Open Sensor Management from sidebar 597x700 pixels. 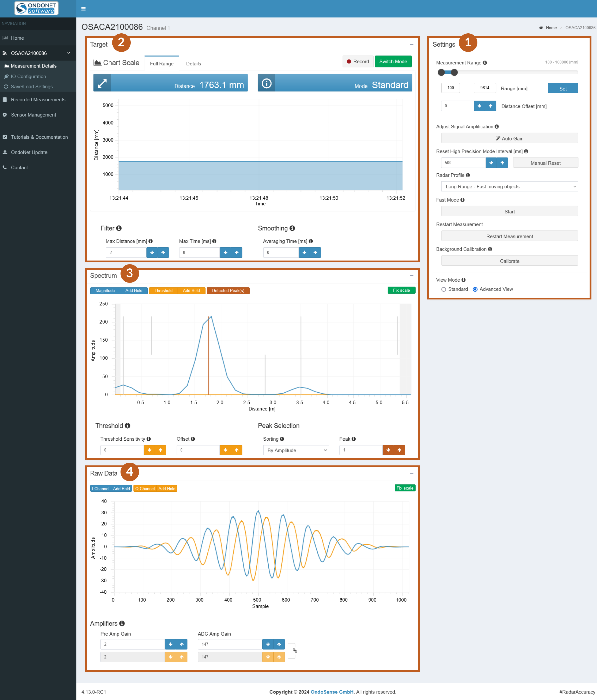pyautogui.click(x=33, y=115)
